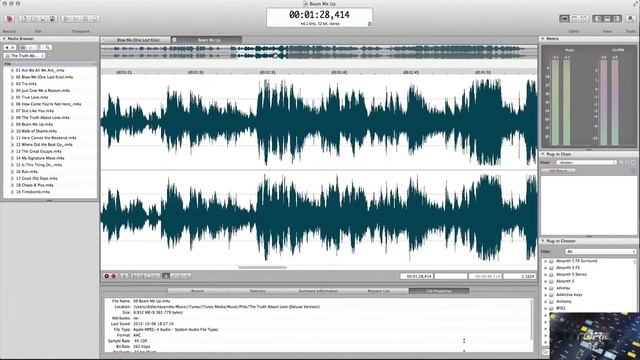Open the Statistics tab

pos(258,291)
